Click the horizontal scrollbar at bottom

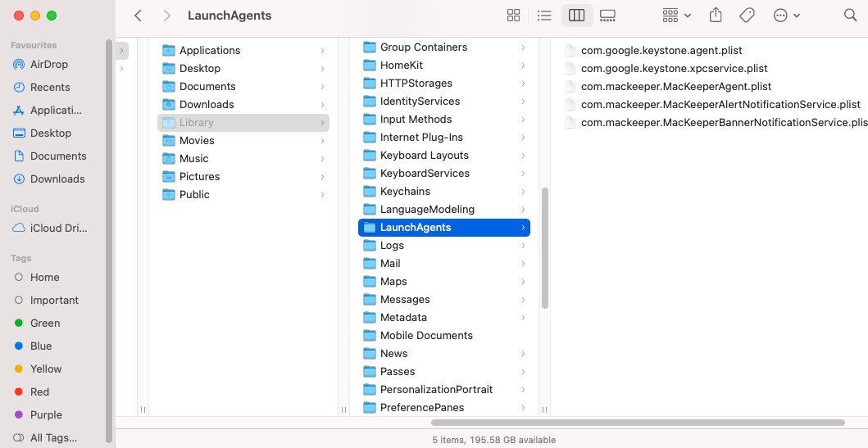[x=638, y=423]
